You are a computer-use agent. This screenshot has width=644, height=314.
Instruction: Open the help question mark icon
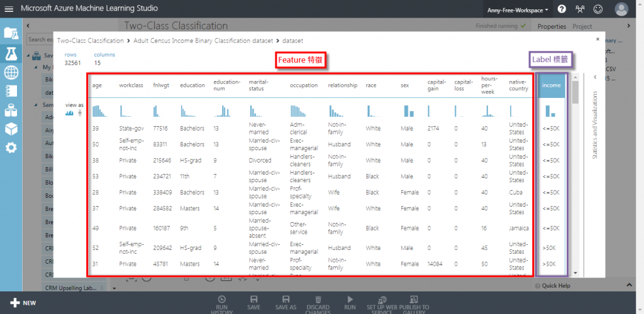click(x=562, y=9)
